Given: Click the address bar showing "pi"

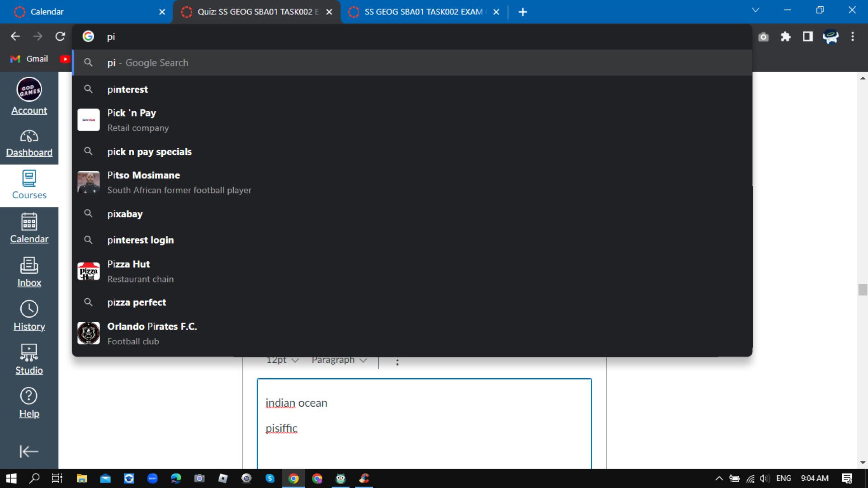Looking at the screenshot, I should tap(412, 37).
